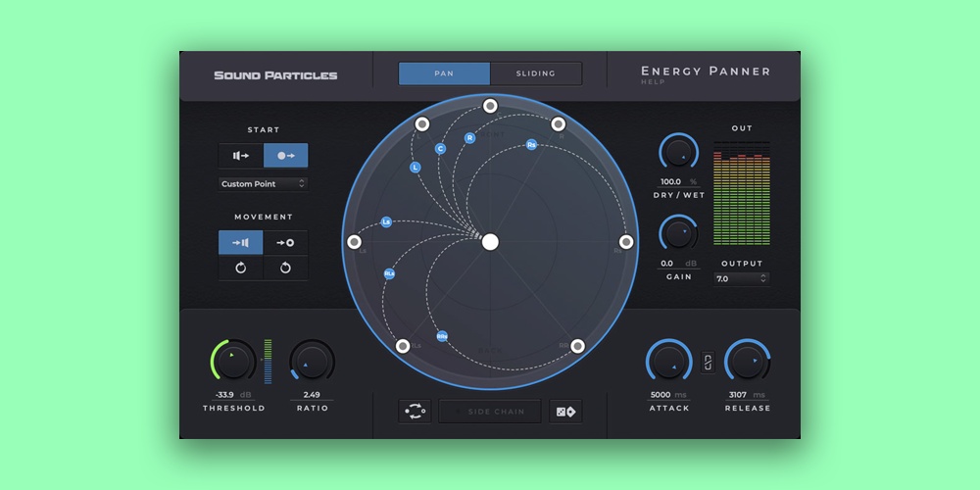Viewport: 980px width, 490px height.
Task: Open the Output format 7.0 dropdown
Action: click(x=741, y=279)
